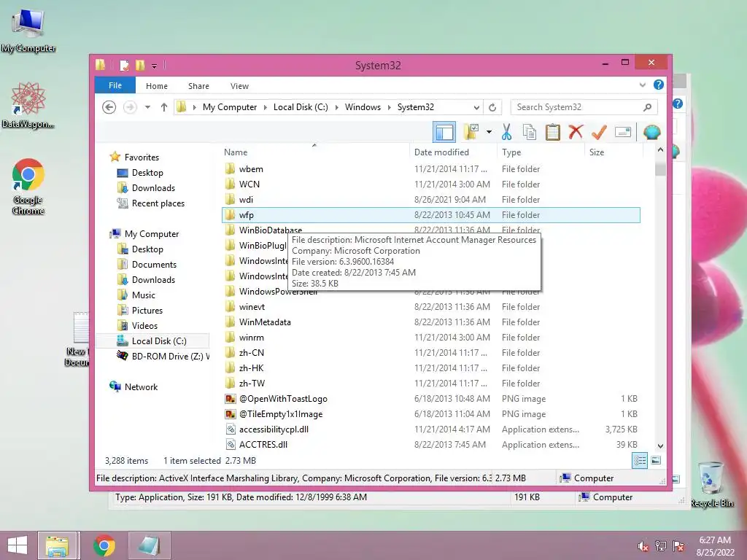The width and height of the screenshot is (747, 560).
Task: Click the red X Delete icon
Action: coord(576,132)
